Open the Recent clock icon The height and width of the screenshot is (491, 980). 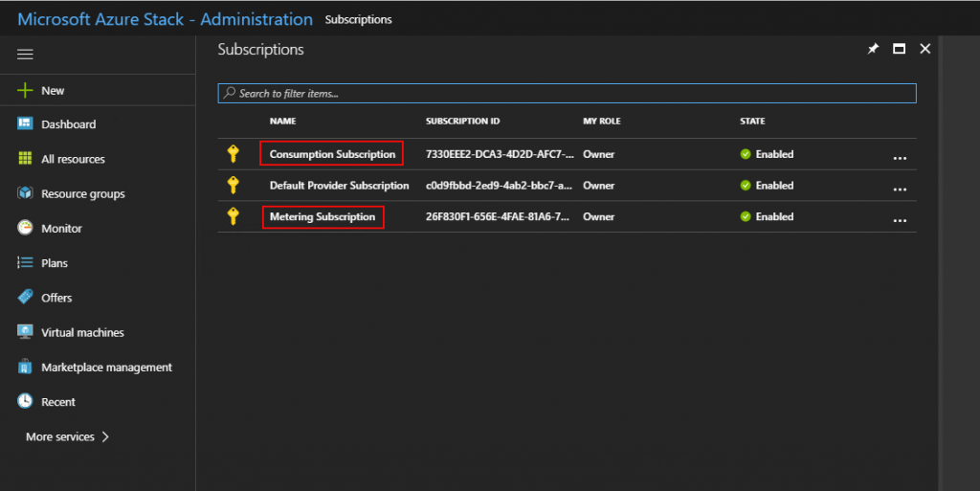(x=25, y=401)
